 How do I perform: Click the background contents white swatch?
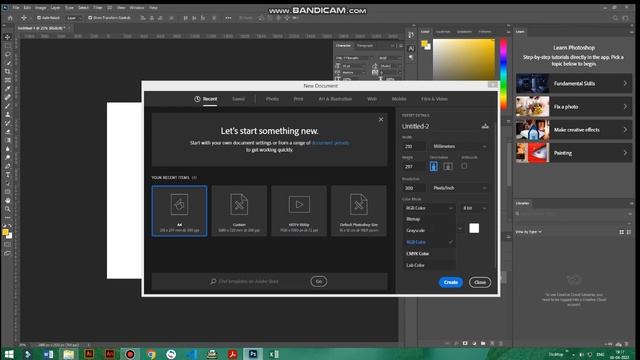[474, 228]
